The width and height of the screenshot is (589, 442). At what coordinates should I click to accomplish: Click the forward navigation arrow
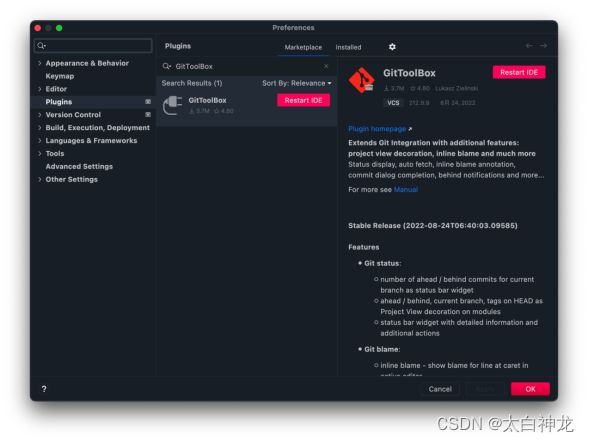click(543, 46)
